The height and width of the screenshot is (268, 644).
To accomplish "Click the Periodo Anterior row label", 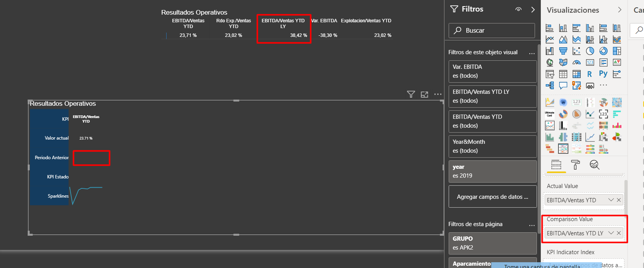I will tap(52, 158).
